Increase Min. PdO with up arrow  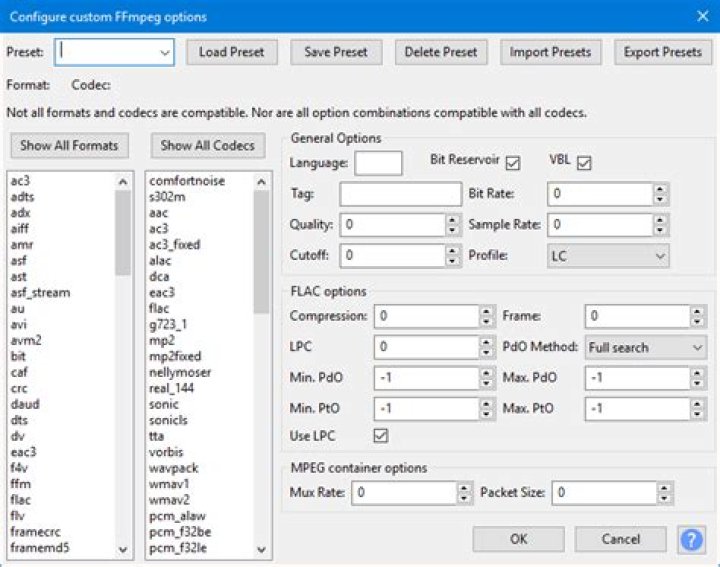tap(486, 372)
